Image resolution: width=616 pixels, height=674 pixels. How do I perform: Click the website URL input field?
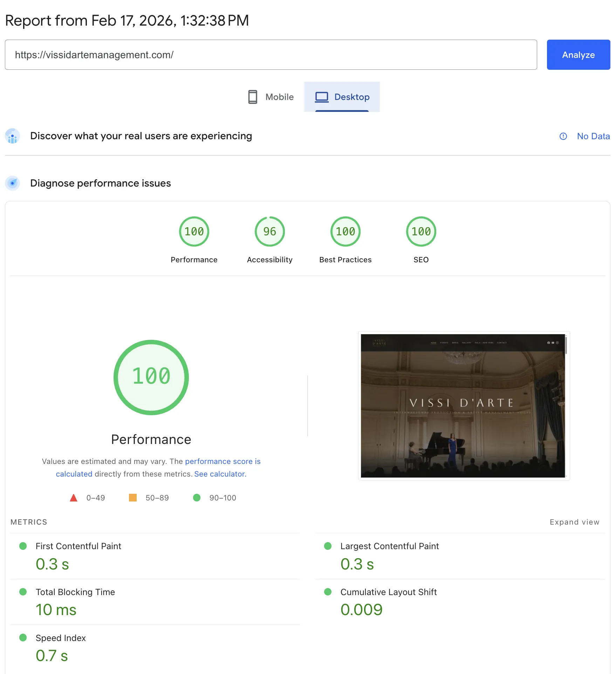(270, 55)
